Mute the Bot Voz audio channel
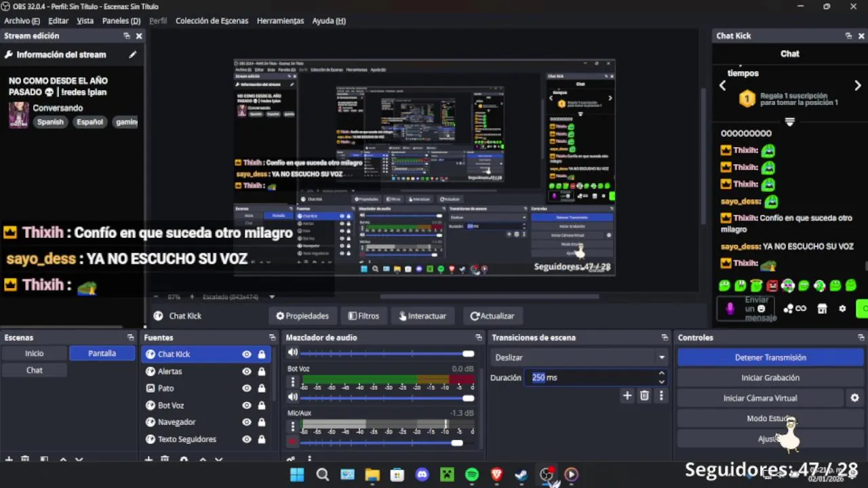The image size is (868, 488). [x=293, y=397]
